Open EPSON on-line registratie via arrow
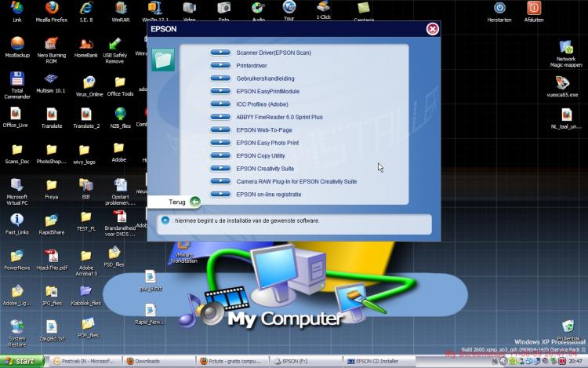The width and height of the screenshot is (588, 368). click(220, 194)
